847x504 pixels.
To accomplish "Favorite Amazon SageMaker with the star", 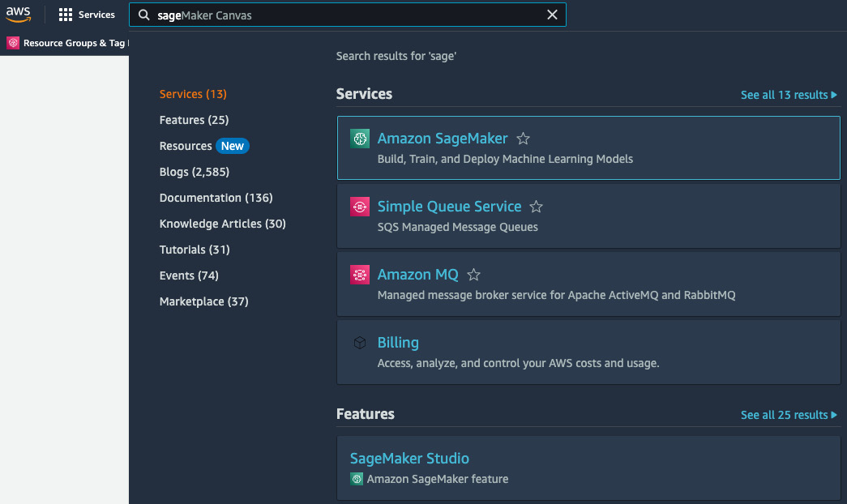I will pos(523,139).
